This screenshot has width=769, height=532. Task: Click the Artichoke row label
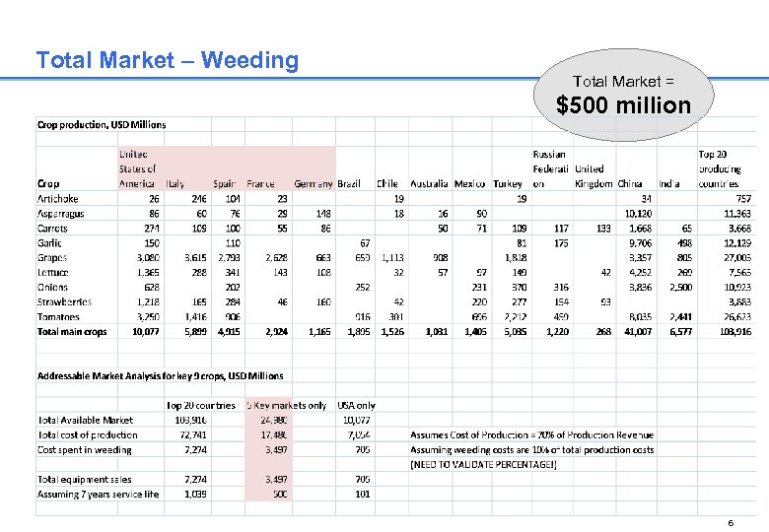click(x=58, y=198)
